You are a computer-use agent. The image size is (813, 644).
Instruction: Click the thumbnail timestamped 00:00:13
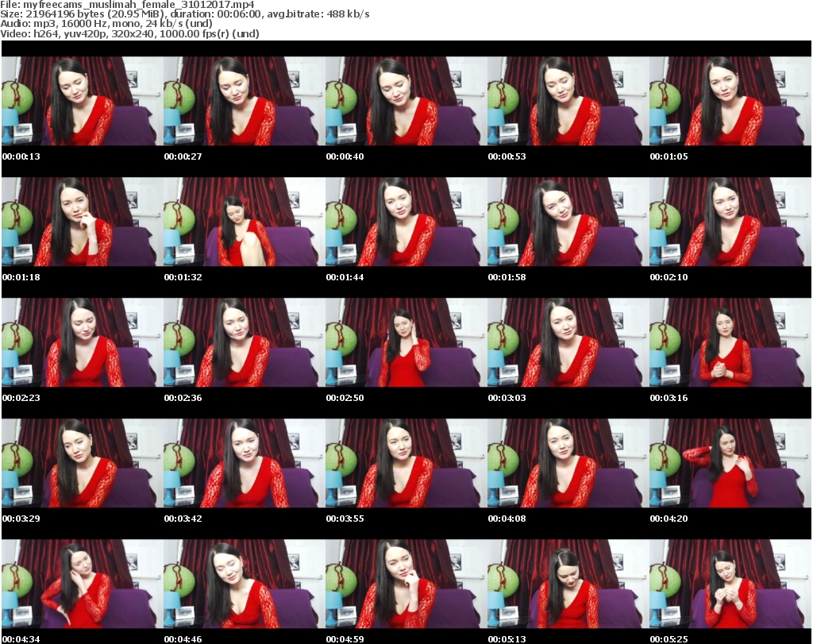[x=83, y=101]
